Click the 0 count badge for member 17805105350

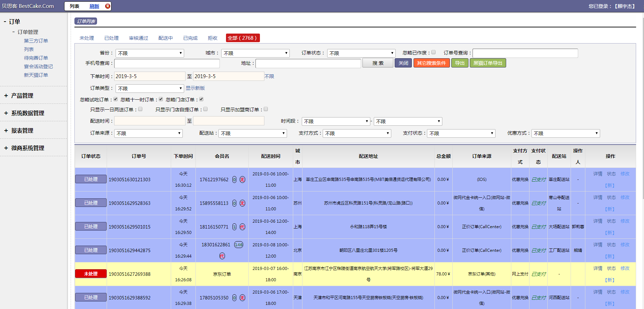coord(234,298)
